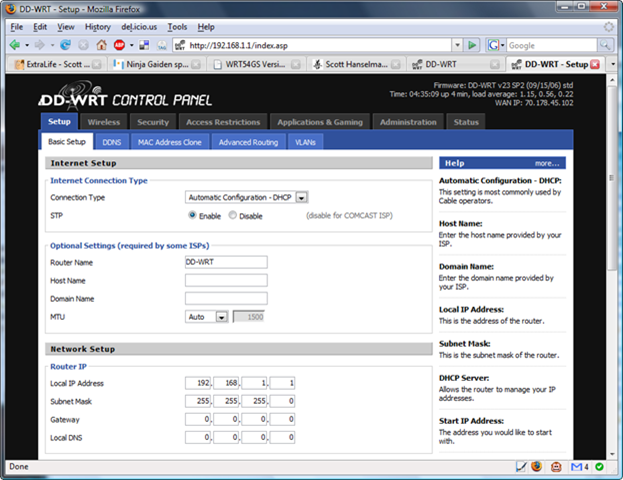Open the Access Restrictions tab
The image size is (623, 480).
[223, 122]
